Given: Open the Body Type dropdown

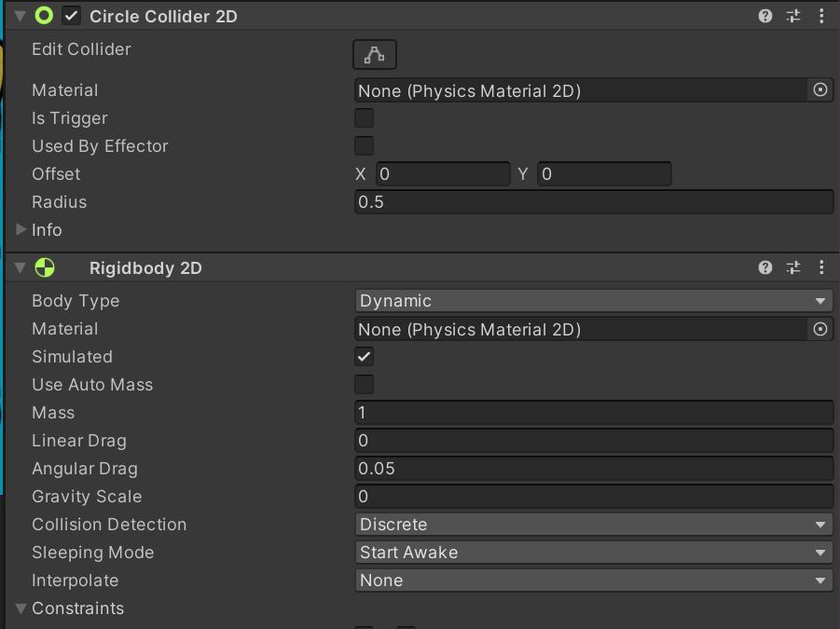Looking at the screenshot, I should point(593,301).
